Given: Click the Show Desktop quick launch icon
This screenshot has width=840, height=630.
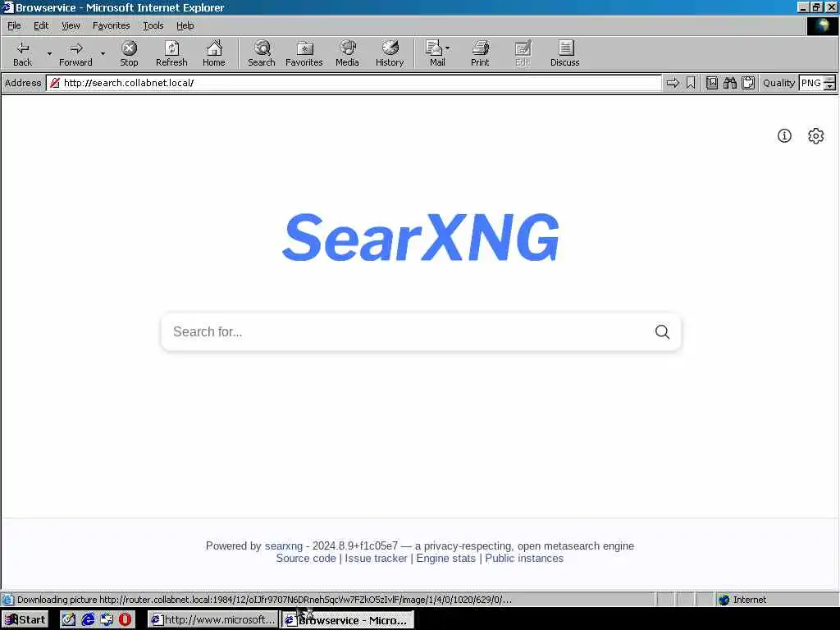Looking at the screenshot, I should click(69, 620).
